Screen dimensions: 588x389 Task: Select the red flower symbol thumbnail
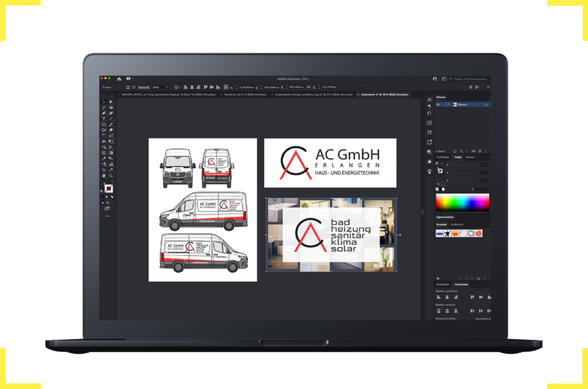[x=479, y=234]
